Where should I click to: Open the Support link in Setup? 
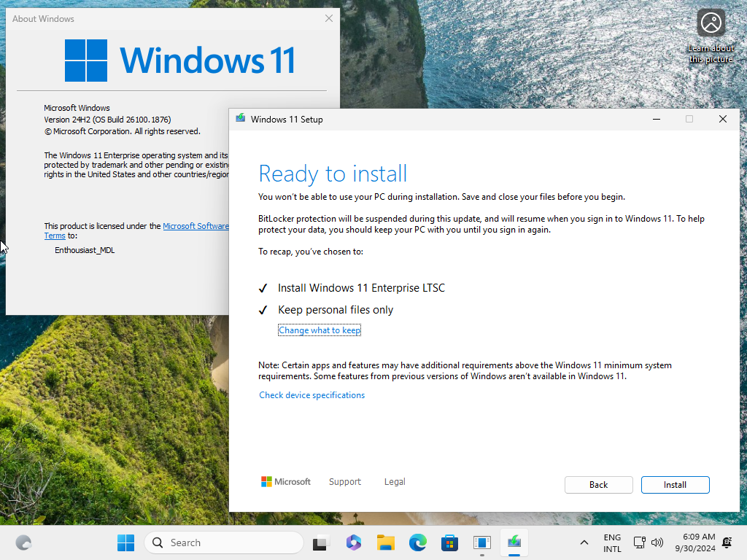(345, 481)
